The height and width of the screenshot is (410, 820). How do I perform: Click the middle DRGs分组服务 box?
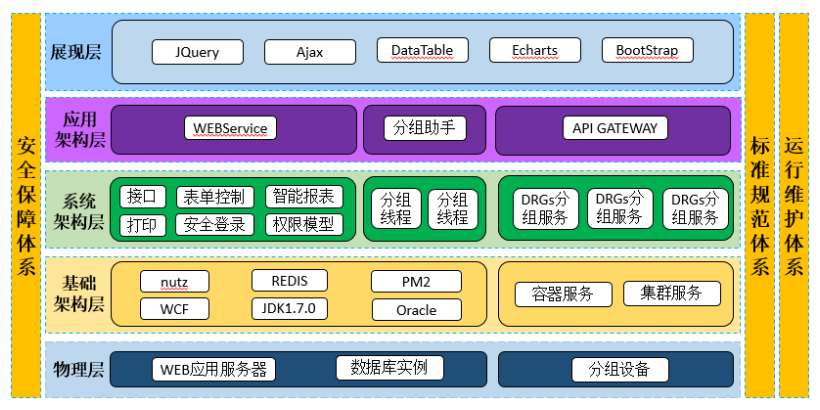pos(620,208)
